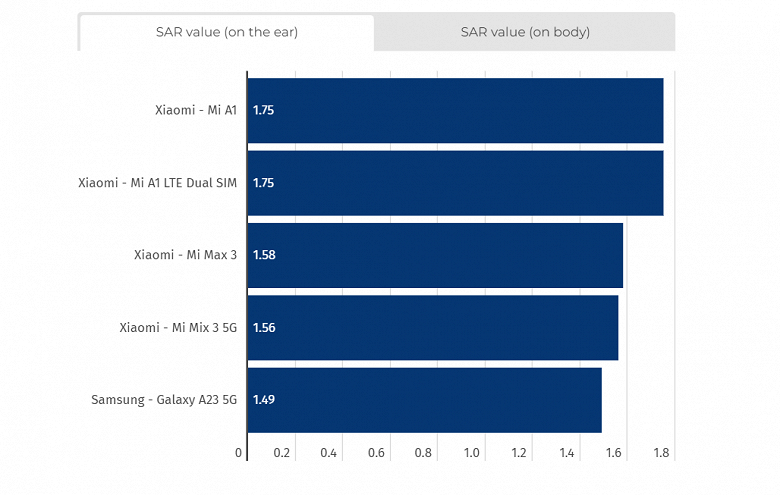Click the Xiaomi - Mi A1 bar

(x=455, y=110)
